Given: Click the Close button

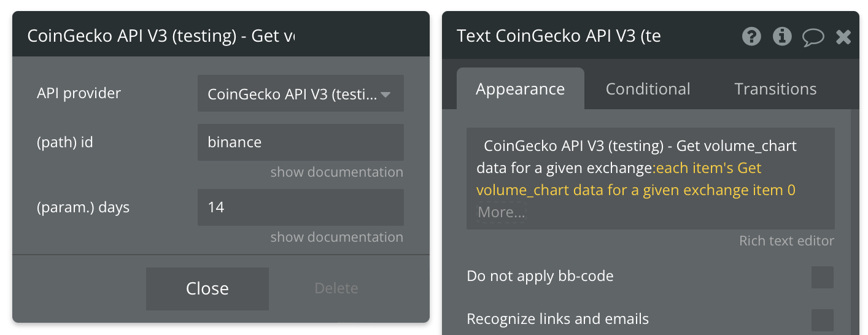Looking at the screenshot, I should click(207, 288).
